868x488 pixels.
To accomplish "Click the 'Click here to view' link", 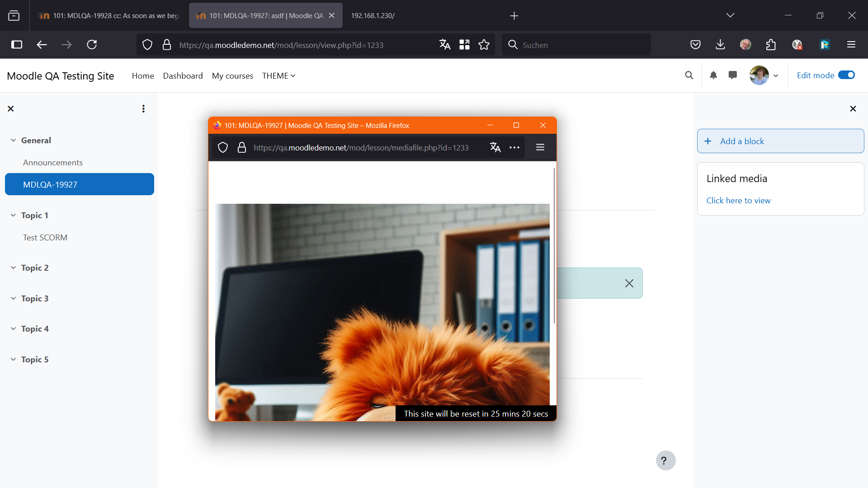I will [x=738, y=201].
